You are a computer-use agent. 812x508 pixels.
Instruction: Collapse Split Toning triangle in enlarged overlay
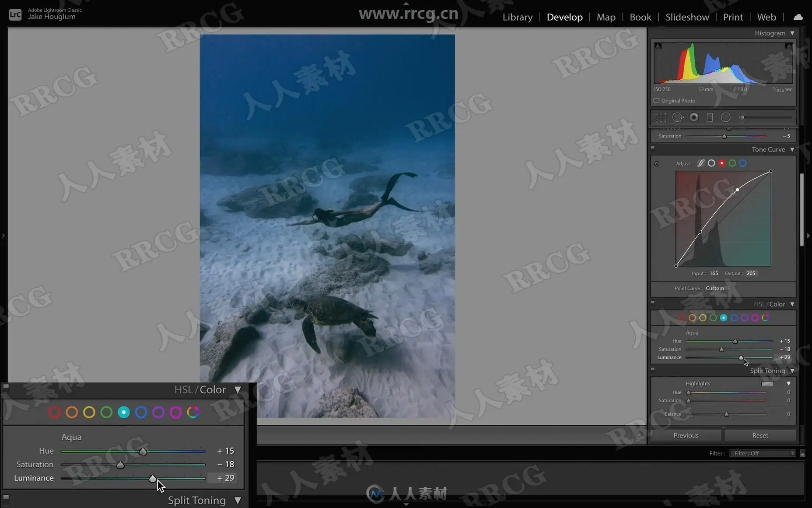click(238, 500)
